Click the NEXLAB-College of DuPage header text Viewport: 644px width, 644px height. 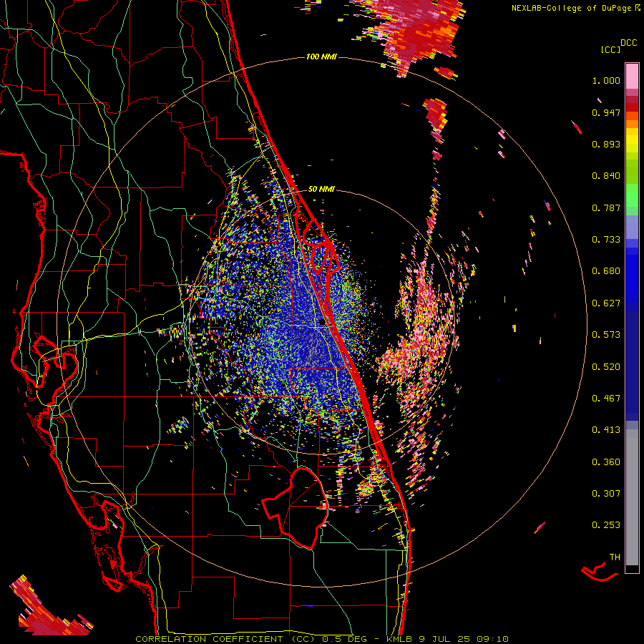(572, 8)
